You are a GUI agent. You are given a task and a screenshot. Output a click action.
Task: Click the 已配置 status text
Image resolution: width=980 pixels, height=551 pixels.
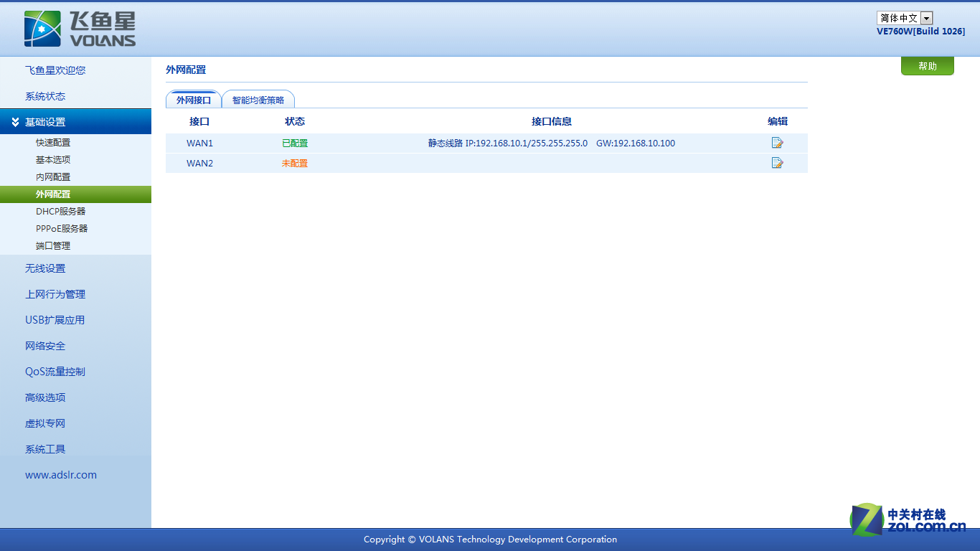tap(295, 143)
